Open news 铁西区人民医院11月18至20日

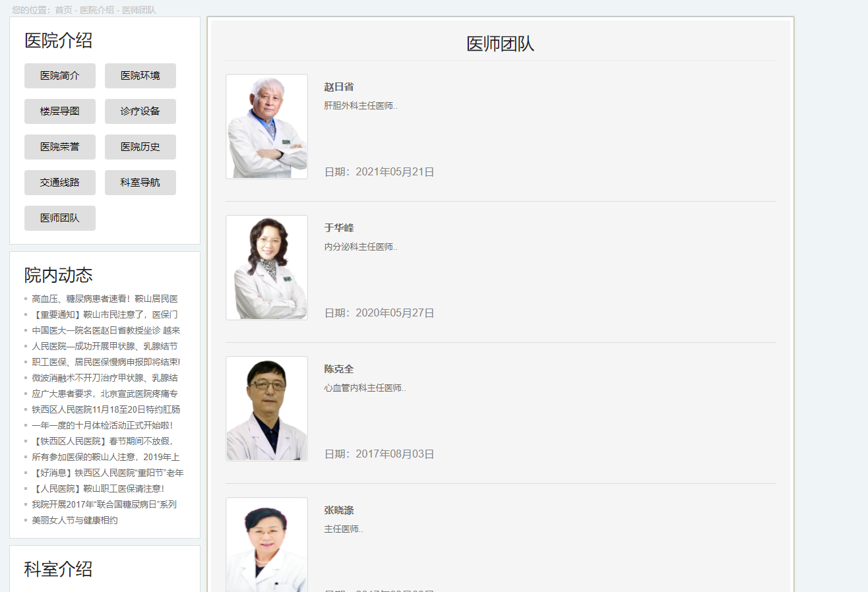[x=106, y=409]
